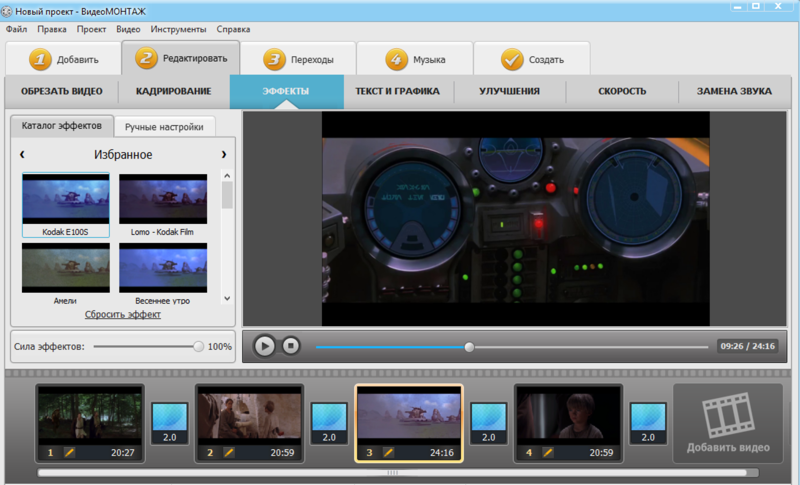Click the Сбросить эффект link
The image size is (800, 485).
pyautogui.click(x=122, y=314)
